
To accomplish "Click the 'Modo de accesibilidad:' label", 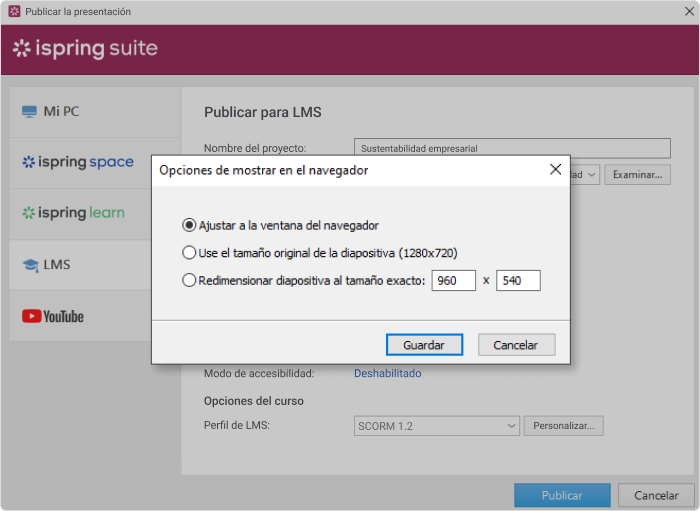I will click(x=259, y=374).
